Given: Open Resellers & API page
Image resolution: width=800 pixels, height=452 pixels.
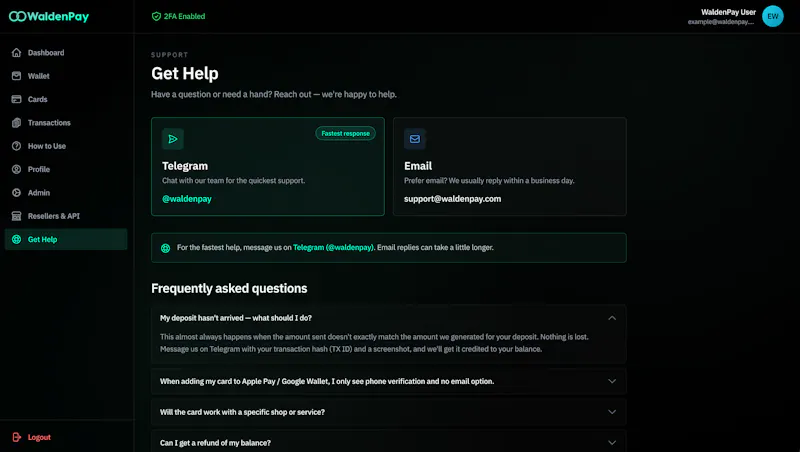Looking at the screenshot, I should pyautogui.click(x=66, y=216).
